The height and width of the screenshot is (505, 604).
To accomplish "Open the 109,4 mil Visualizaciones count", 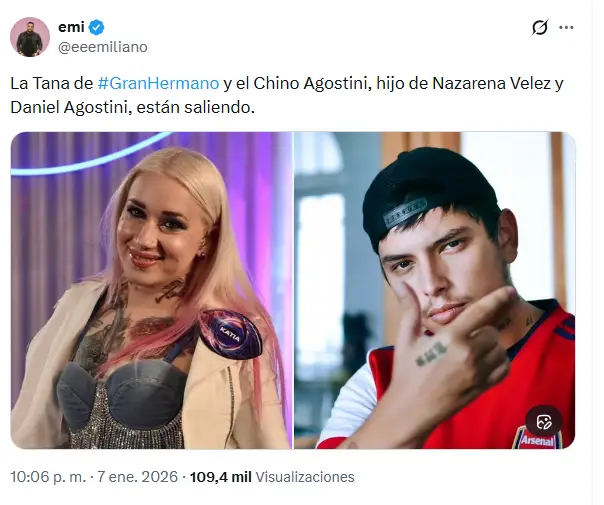I will 272,477.
